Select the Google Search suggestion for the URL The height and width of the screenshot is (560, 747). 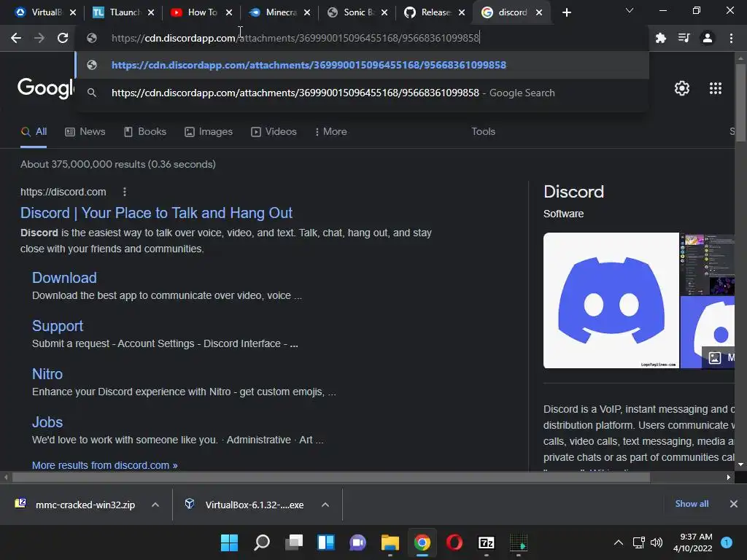pyautogui.click(x=362, y=93)
